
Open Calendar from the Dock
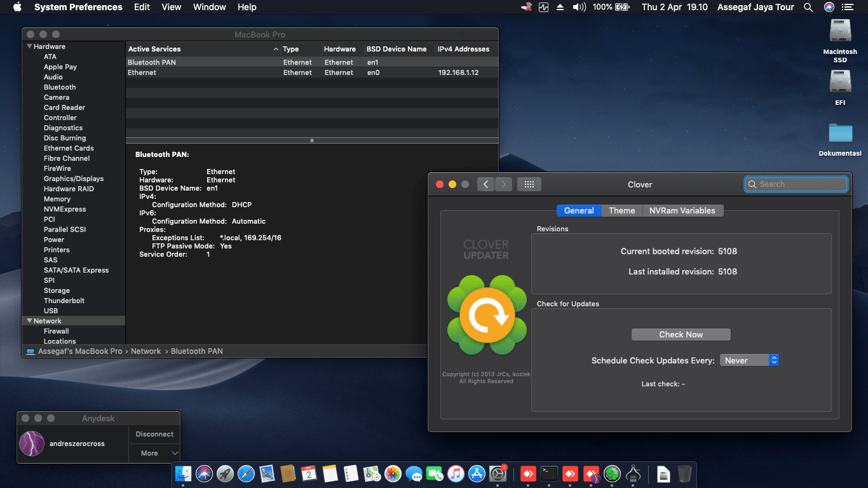[309, 473]
